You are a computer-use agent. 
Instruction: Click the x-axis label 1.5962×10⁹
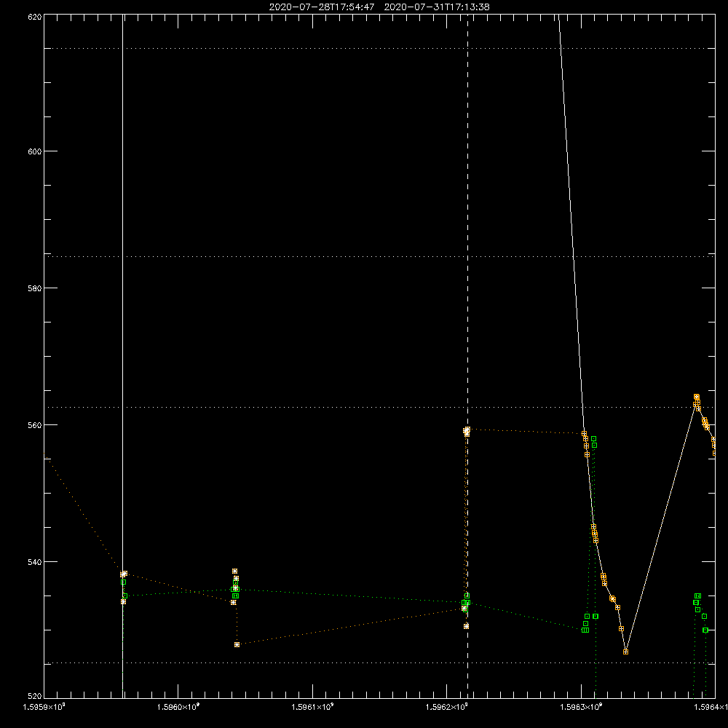click(x=447, y=707)
